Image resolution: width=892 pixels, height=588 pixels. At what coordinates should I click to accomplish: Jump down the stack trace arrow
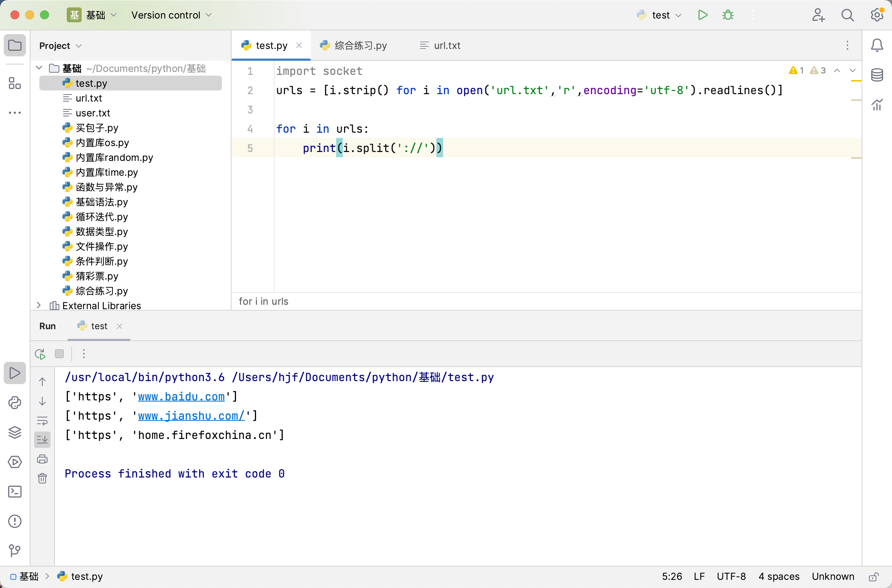click(42, 401)
